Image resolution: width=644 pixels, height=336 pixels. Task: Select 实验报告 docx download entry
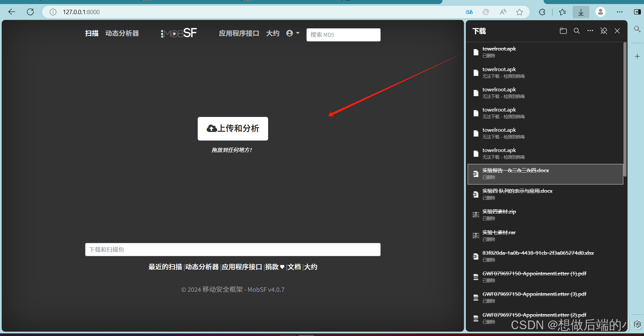point(545,174)
